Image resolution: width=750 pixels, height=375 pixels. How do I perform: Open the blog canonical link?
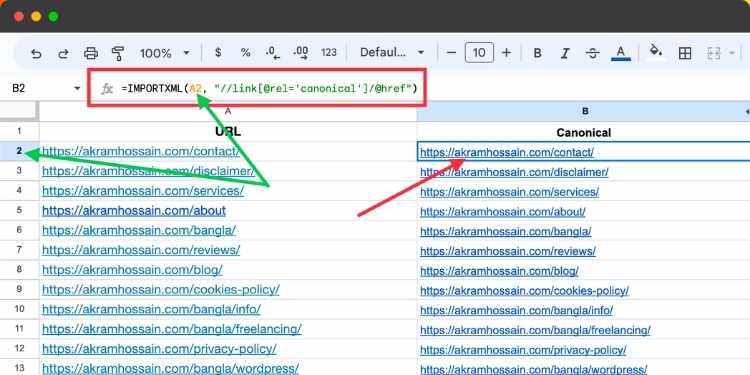pos(499,271)
